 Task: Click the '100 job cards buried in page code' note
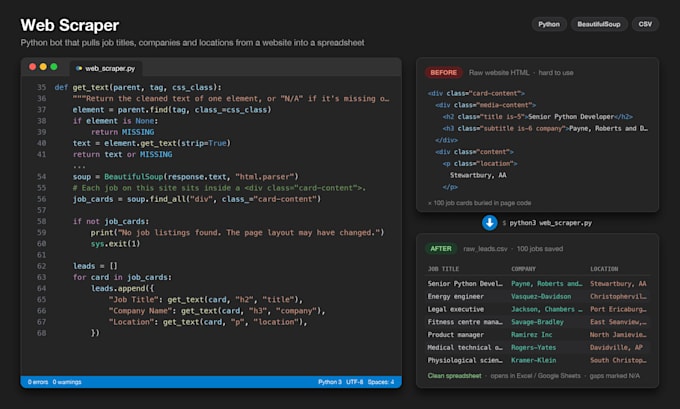479,203
